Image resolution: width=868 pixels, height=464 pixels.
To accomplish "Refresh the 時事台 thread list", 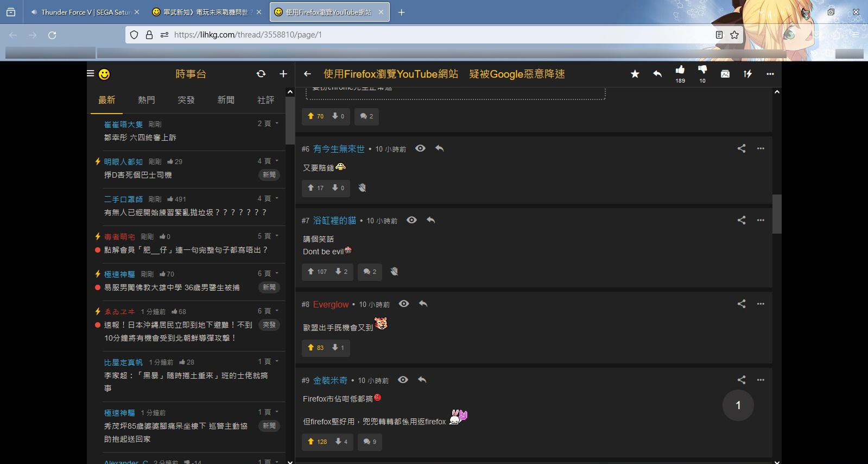I will pos(261,74).
